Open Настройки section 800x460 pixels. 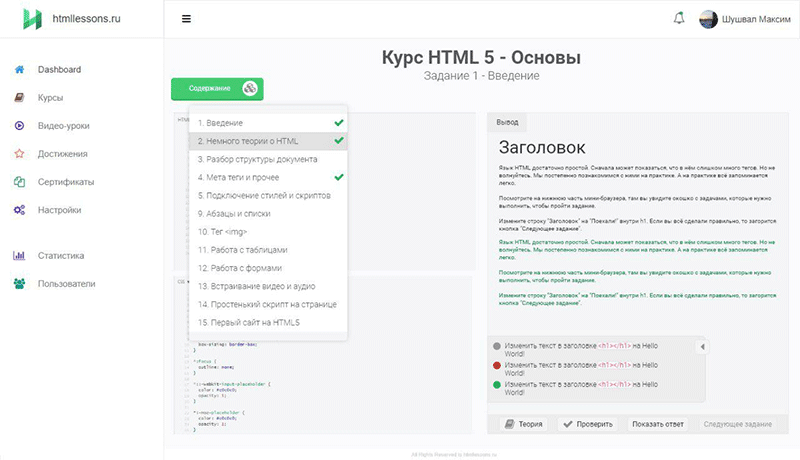point(59,210)
